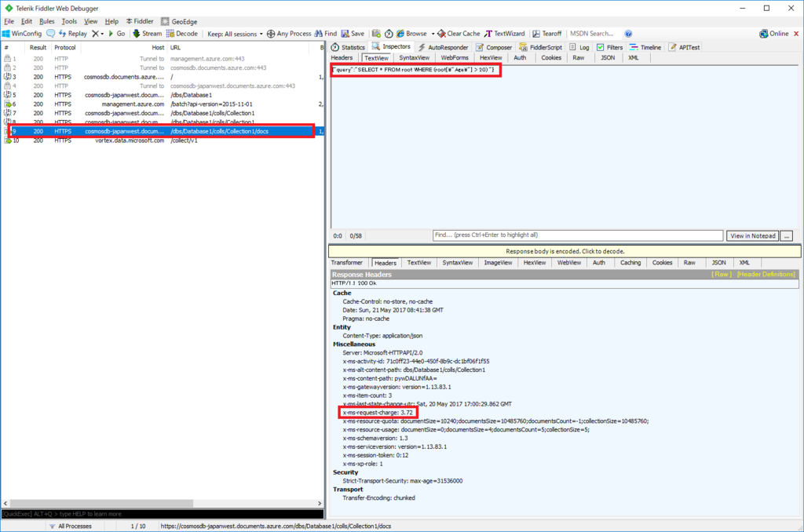Screen dimensions: 804x532
Task: Replay the selected session
Action: coord(73,34)
